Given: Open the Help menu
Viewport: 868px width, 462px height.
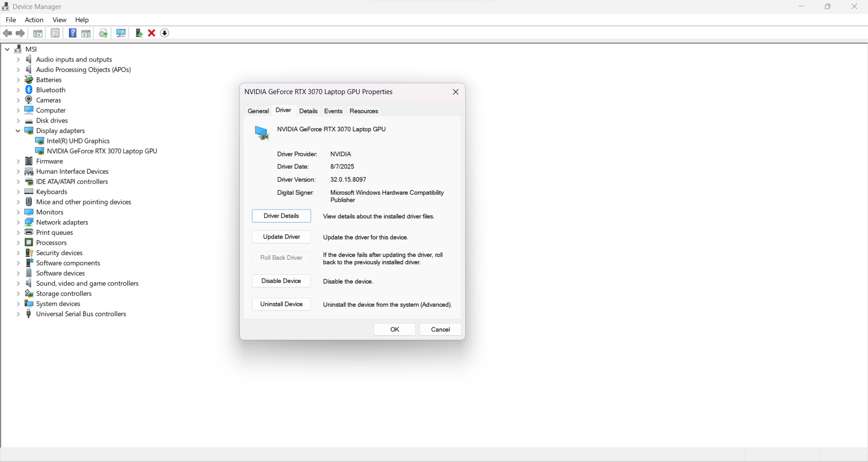Looking at the screenshot, I should point(82,20).
